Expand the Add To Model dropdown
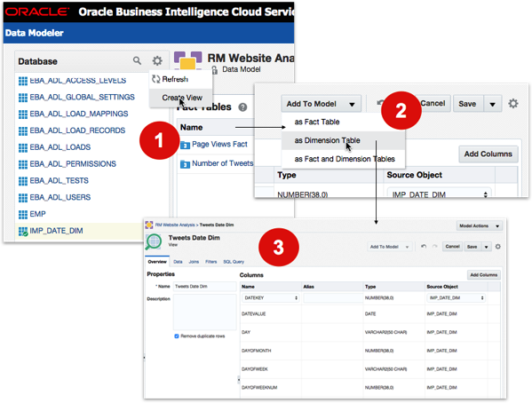Image resolution: width=532 pixels, height=403 pixels. point(321,104)
